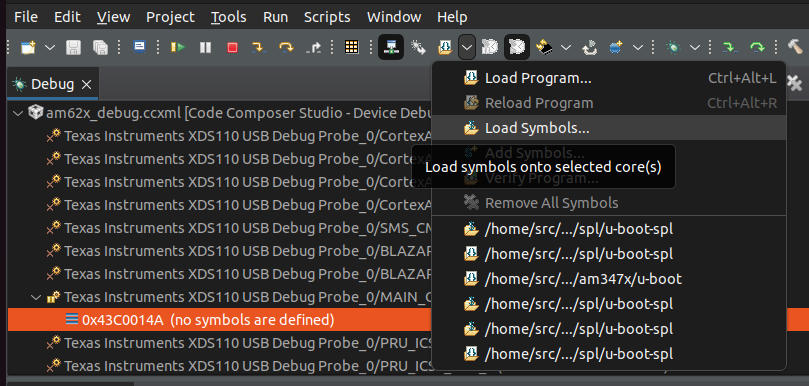Click the Build hammer icon
Viewport: 809px width, 386px height.
[795, 47]
